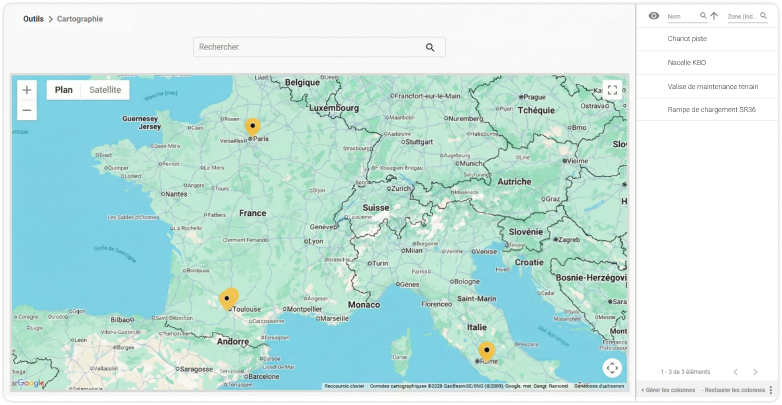The height and width of the screenshot is (405, 782).
Task: Toggle the eye visibility column header
Action: coord(653,16)
